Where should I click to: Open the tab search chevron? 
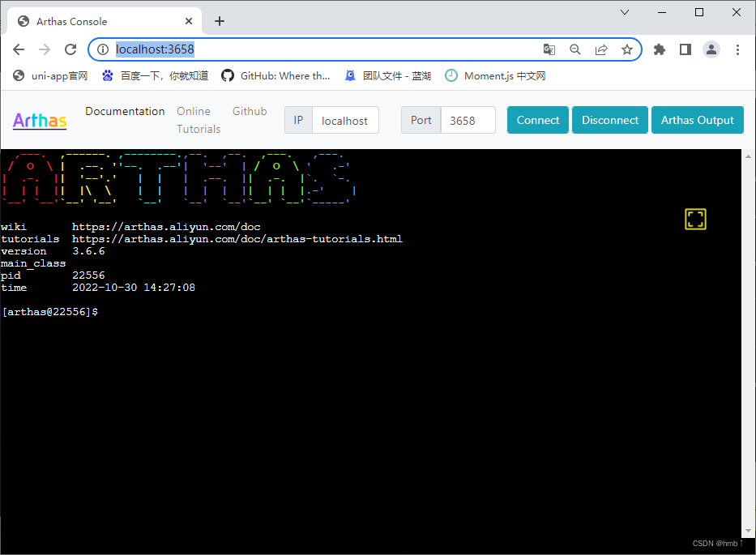625,12
